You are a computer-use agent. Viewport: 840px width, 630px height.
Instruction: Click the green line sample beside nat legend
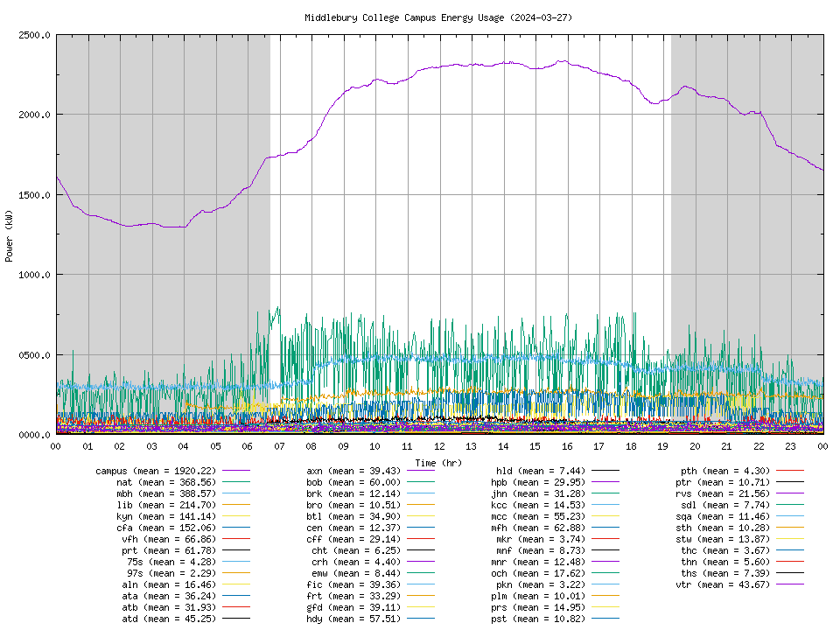(x=236, y=482)
